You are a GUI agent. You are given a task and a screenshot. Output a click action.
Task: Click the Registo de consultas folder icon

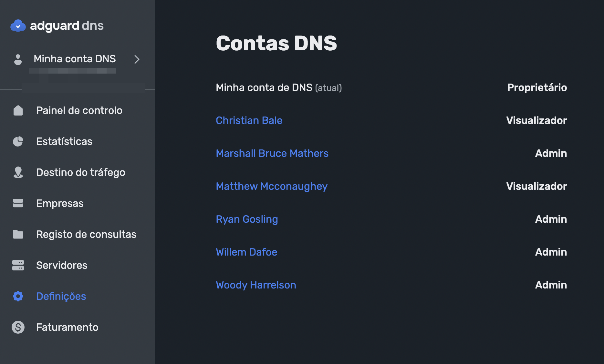pyautogui.click(x=18, y=234)
